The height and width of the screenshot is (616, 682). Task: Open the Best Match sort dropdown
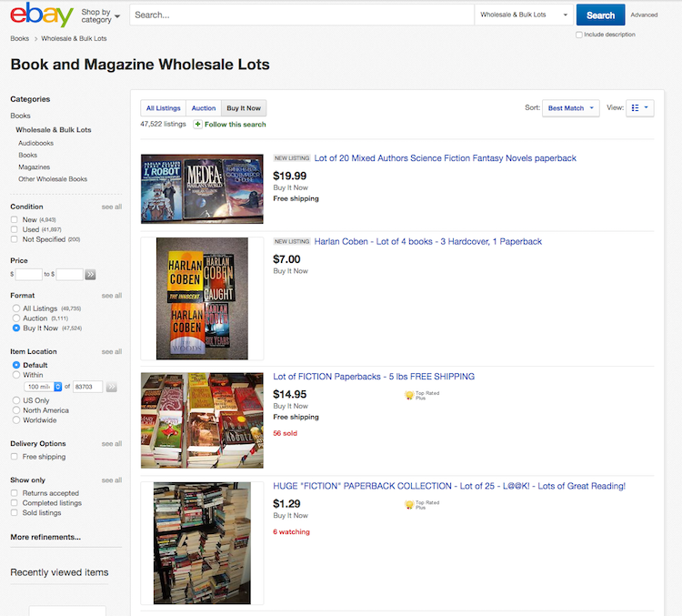coord(571,108)
